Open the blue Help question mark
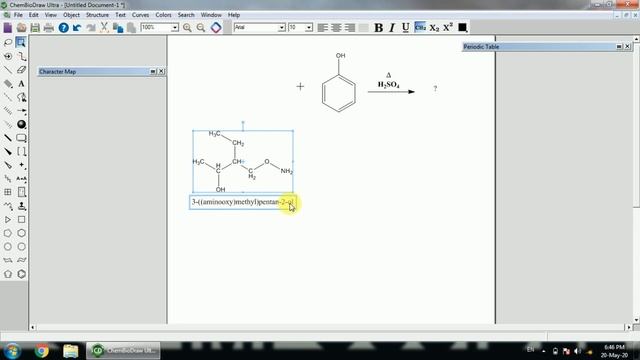 [x=63, y=27]
